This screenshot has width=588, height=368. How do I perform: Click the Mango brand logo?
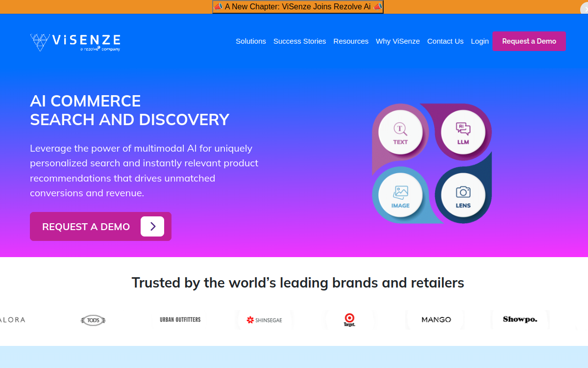click(x=436, y=319)
